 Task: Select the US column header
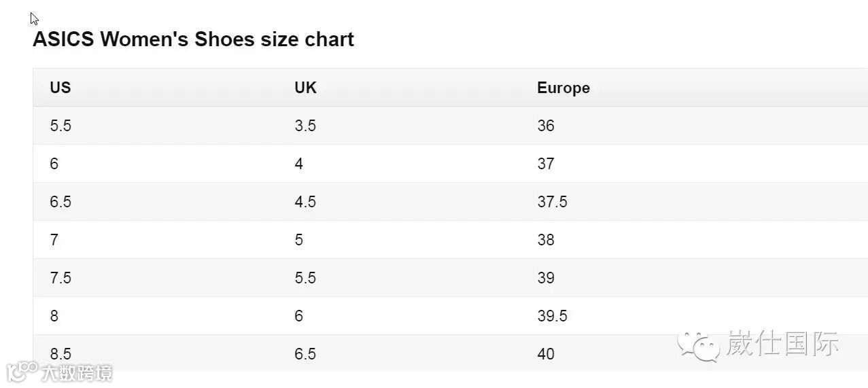(x=60, y=88)
